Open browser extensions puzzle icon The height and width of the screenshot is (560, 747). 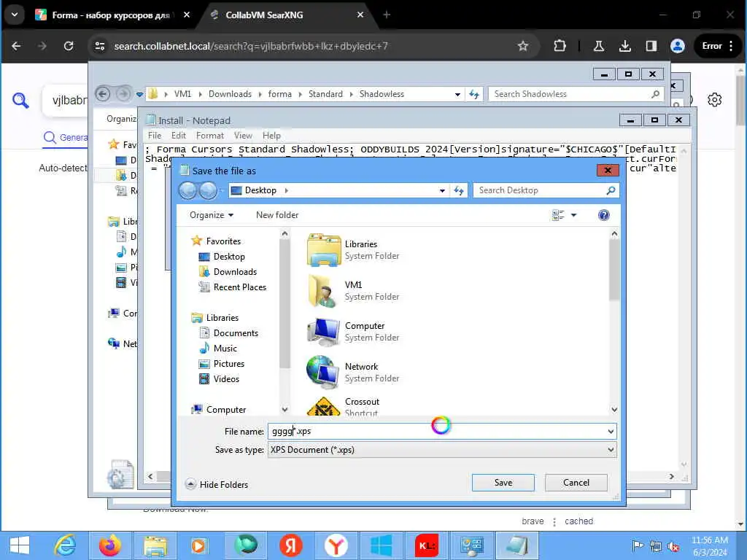tap(560, 46)
